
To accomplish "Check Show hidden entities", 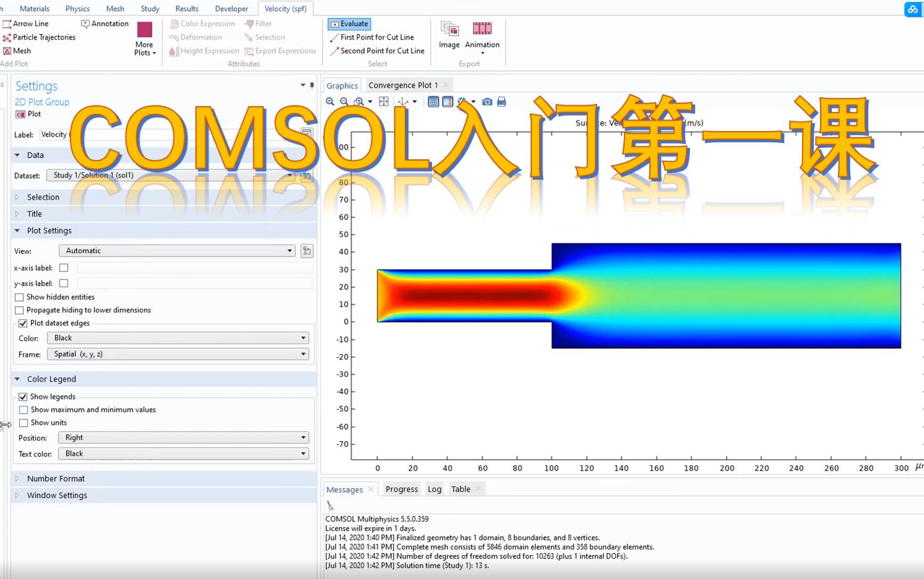I will 19,297.
